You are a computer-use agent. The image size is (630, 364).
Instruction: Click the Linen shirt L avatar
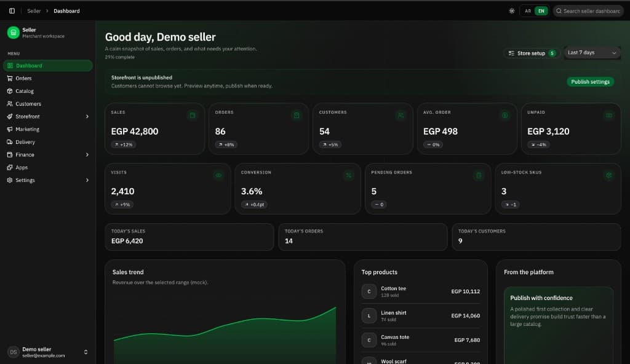point(369,316)
